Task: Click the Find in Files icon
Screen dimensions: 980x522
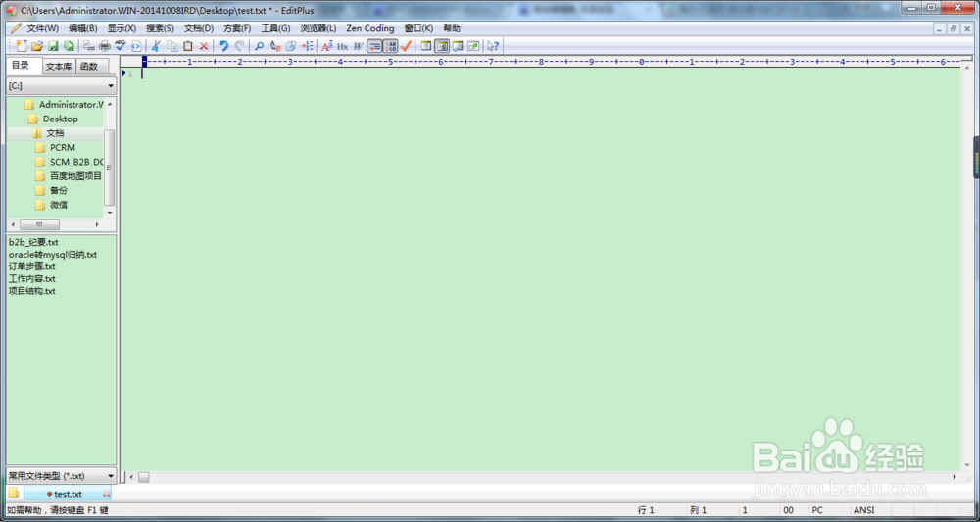Action: pyautogui.click(x=291, y=46)
